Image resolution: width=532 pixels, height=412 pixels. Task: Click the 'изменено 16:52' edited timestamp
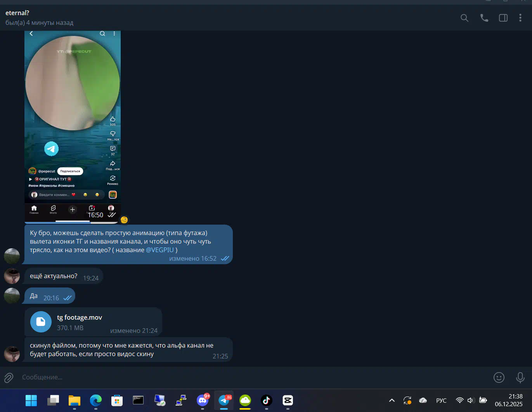(193, 258)
